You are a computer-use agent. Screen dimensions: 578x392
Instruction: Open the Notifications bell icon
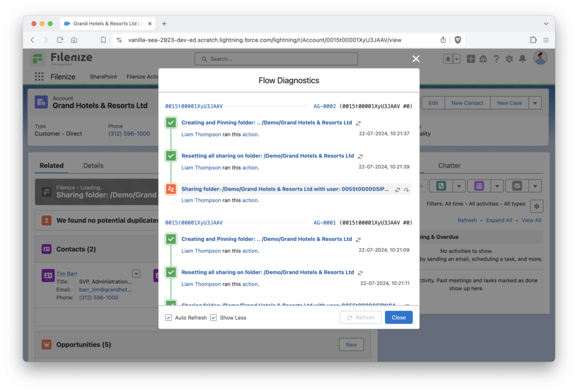[x=522, y=59]
